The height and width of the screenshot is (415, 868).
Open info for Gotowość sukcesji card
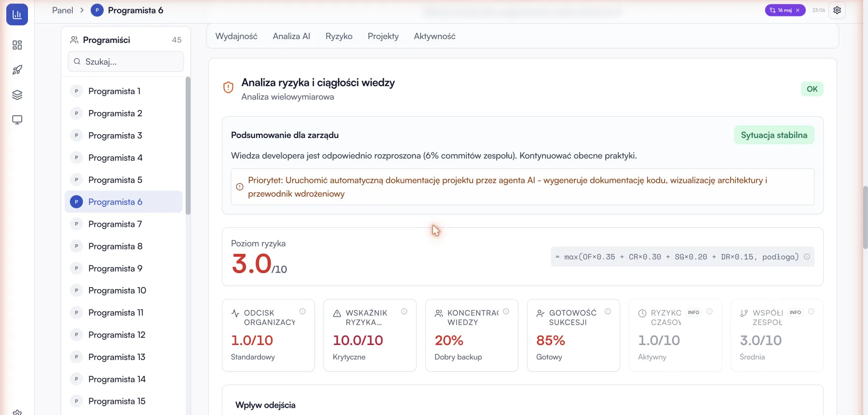pos(608,312)
